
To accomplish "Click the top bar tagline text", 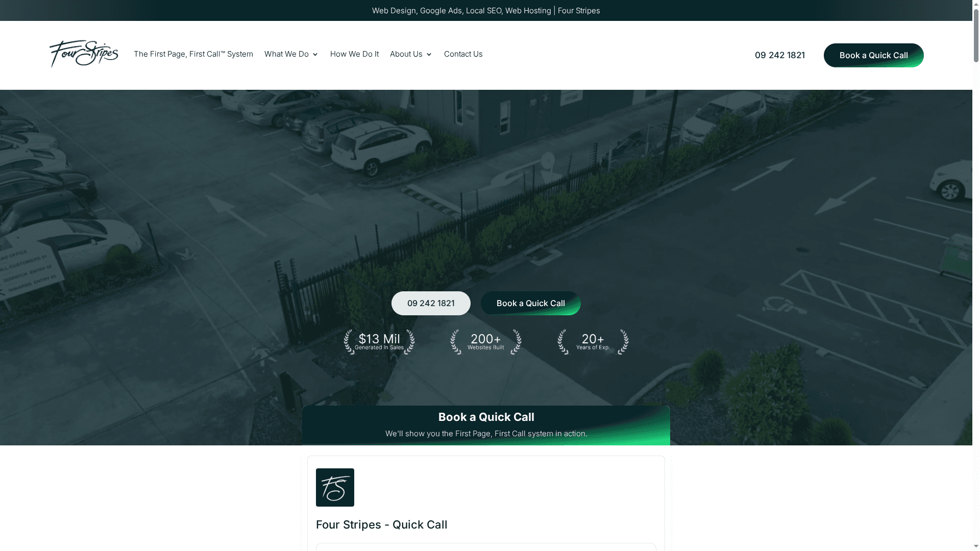I will pos(486,11).
